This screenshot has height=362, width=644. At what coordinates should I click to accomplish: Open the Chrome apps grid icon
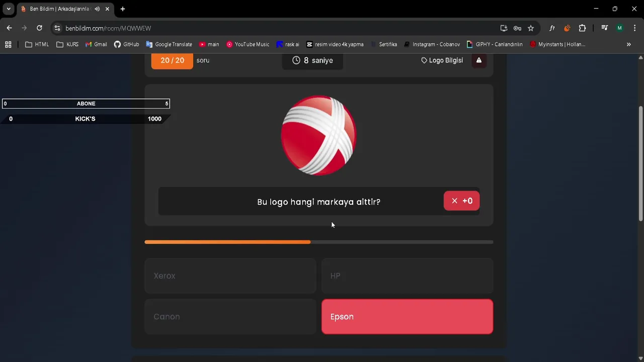pyautogui.click(x=8, y=44)
